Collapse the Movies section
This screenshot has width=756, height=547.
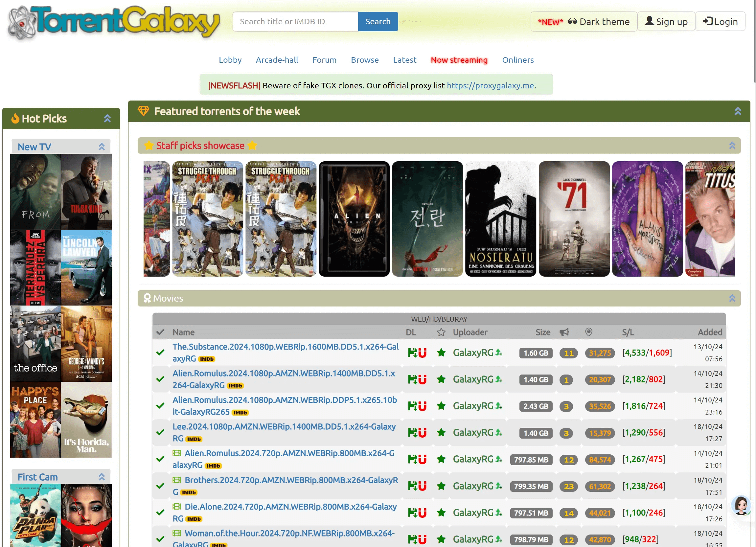[x=732, y=298]
